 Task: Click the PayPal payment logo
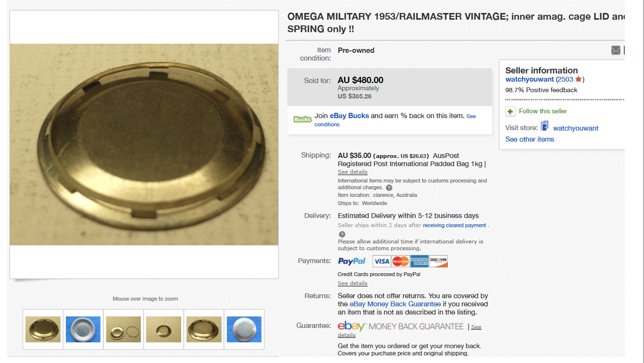(352, 261)
